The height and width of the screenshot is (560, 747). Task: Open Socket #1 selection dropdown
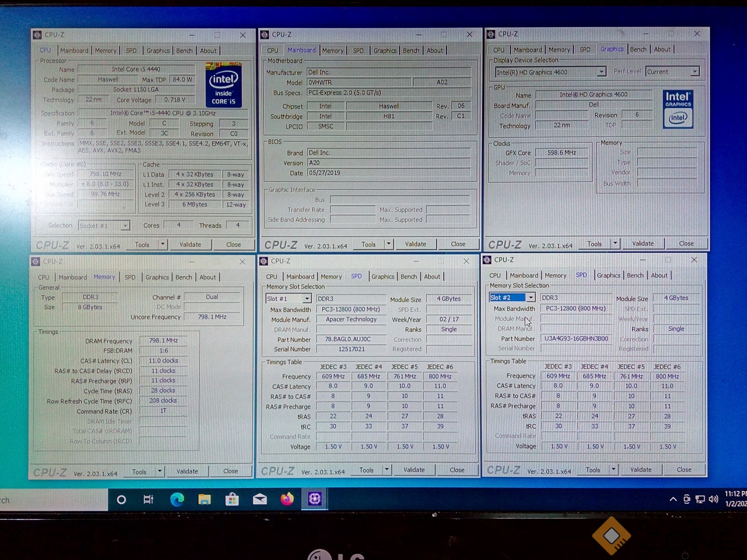tap(125, 226)
